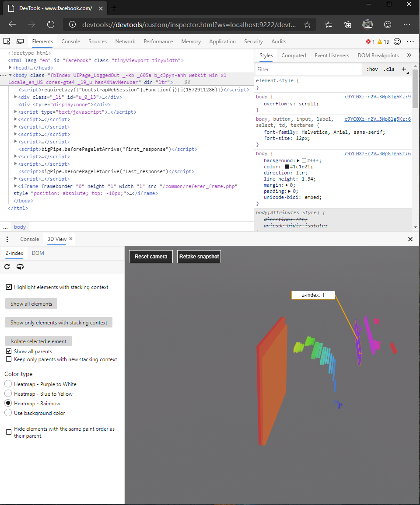Image resolution: width=420 pixels, height=505 pixels.
Task: Open DevTools overflow menu with three dots
Action: (x=410, y=41)
